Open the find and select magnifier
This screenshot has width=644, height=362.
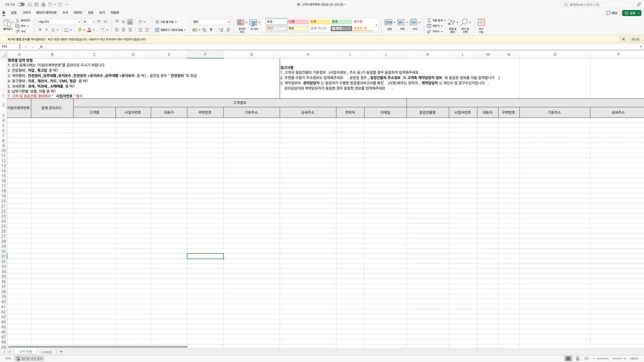pos(464,22)
